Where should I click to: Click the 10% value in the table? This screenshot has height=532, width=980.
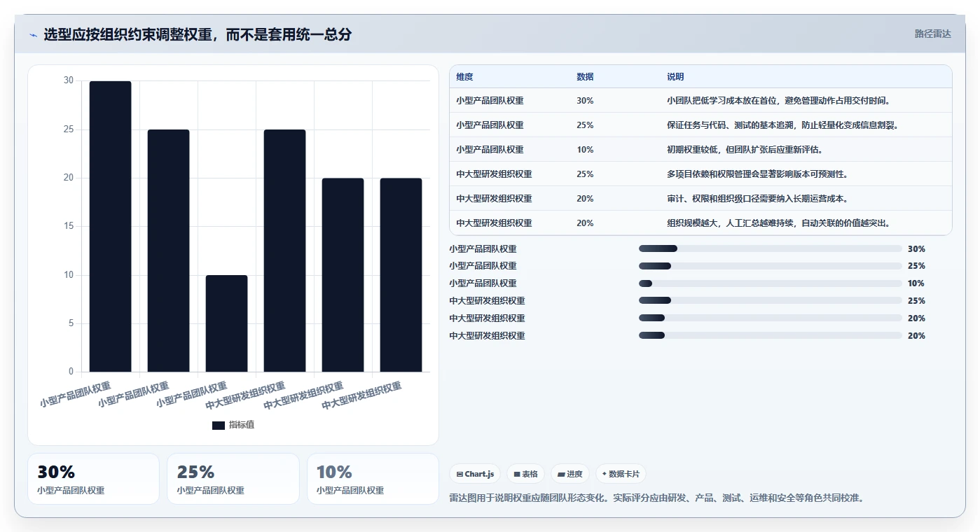[585, 150]
